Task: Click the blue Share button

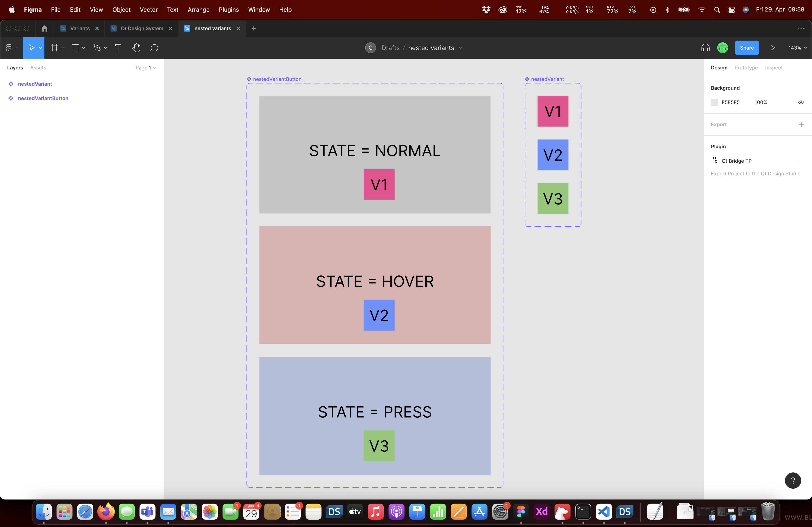Action: click(747, 48)
